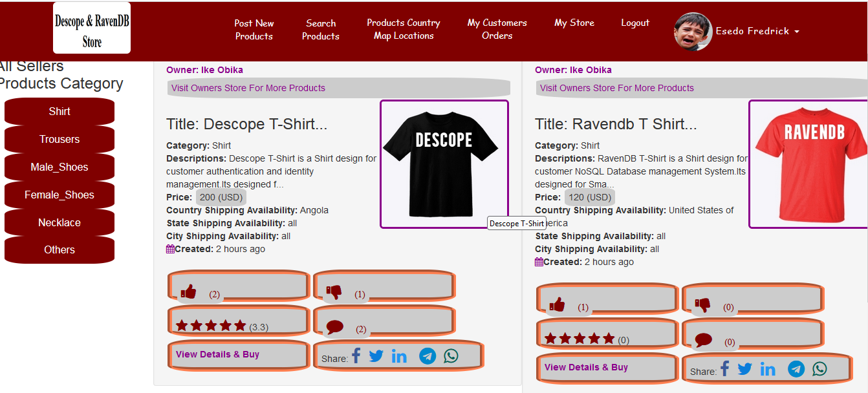Choose the Necklace category
The width and height of the screenshot is (868, 393).
point(60,222)
